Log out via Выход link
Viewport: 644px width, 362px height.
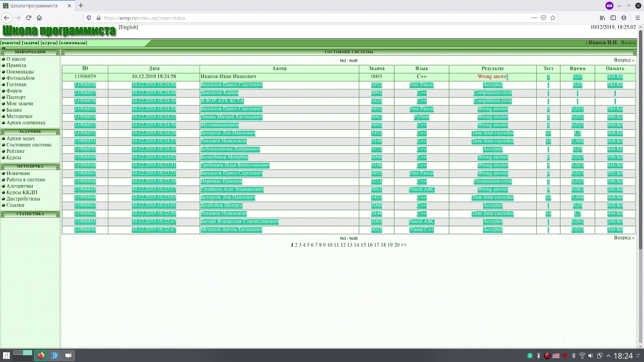point(628,43)
